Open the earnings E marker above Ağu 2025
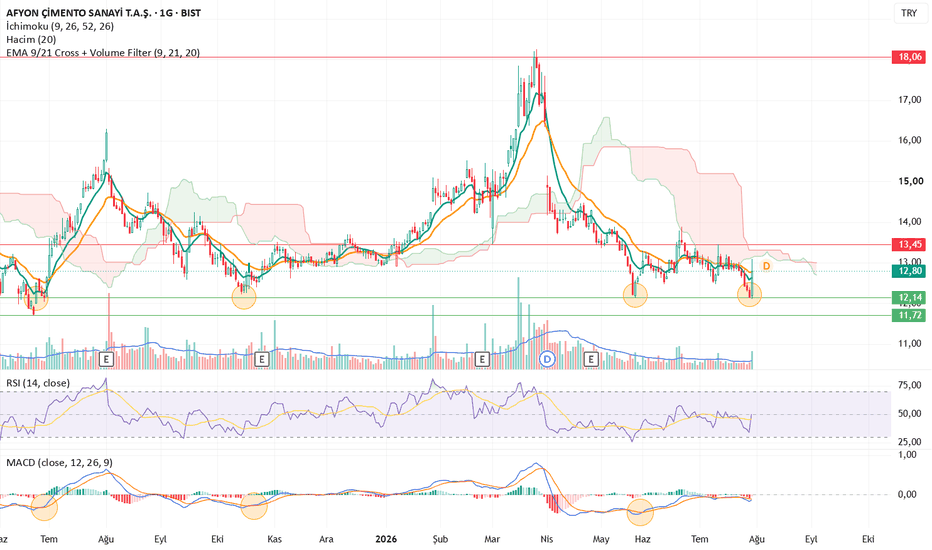 point(106,359)
